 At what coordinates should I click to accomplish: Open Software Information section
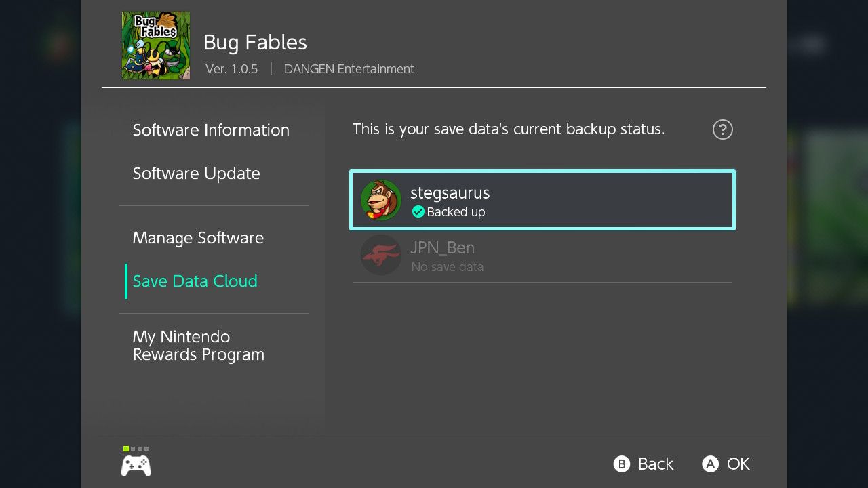211,130
